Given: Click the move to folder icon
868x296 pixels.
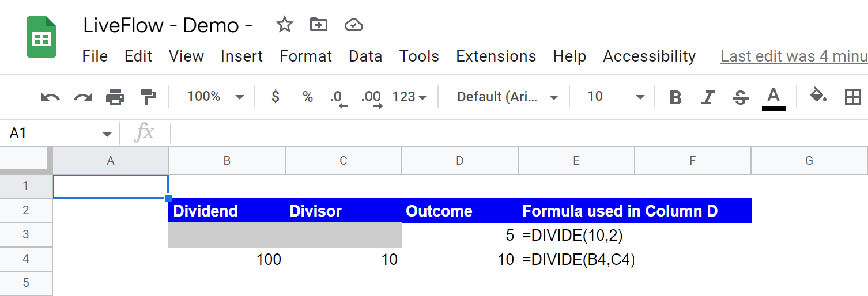Looking at the screenshot, I should point(318,25).
